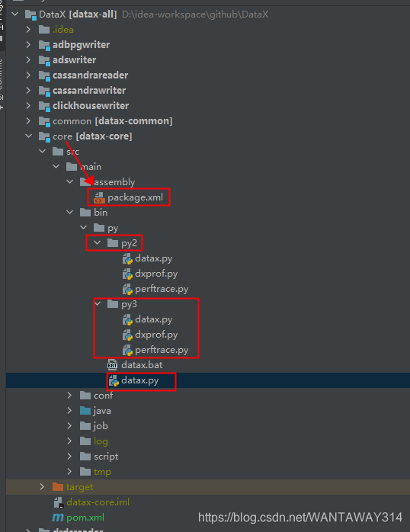Select the datax-core.iml file
Image resolution: width=410 pixels, height=532 pixels.
click(98, 502)
